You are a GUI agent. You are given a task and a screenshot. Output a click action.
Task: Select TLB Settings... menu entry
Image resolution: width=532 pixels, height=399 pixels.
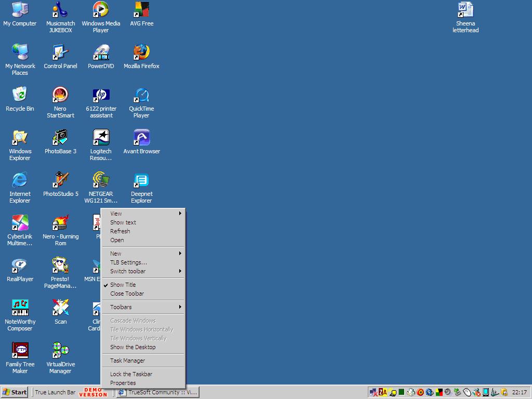128,262
